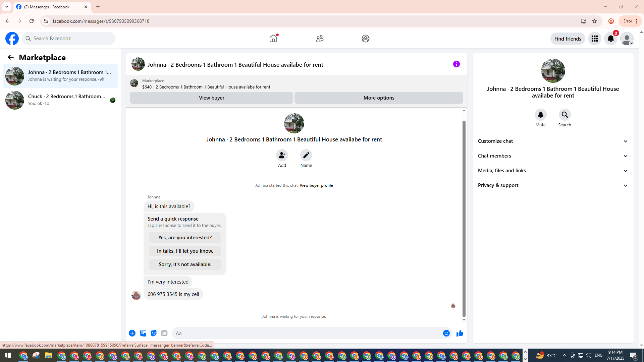644x362 pixels.
Task: Attach a file using the photo icon
Action: pyautogui.click(x=143, y=333)
